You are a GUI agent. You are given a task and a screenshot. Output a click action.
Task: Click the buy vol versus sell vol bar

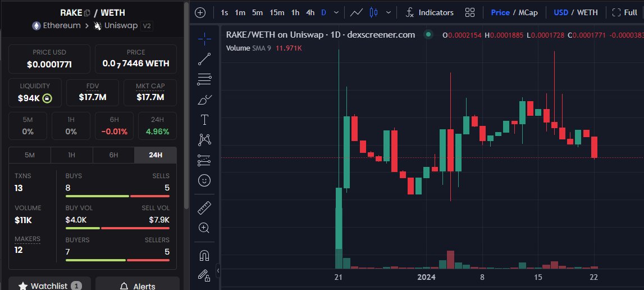pyautogui.click(x=117, y=228)
